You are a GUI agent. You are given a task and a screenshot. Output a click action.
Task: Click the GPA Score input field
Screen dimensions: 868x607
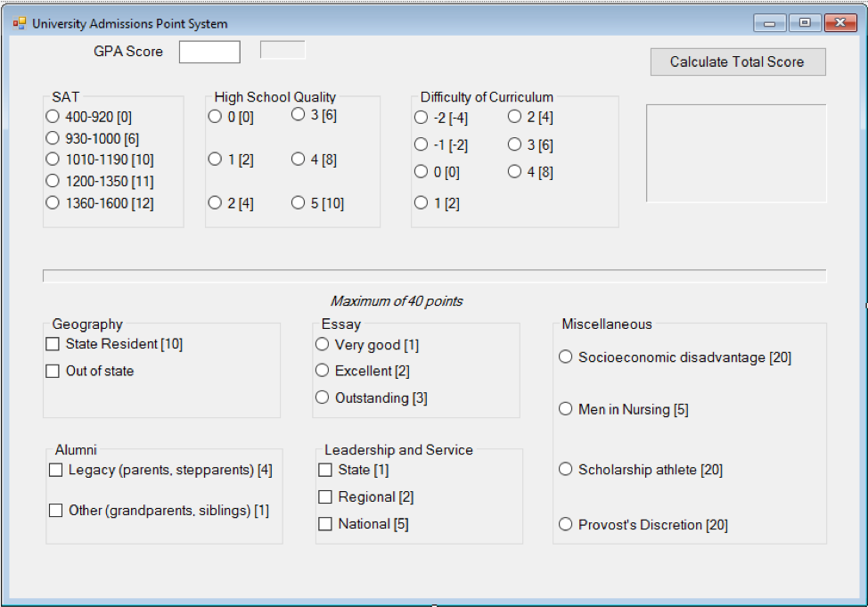point(209,52)
